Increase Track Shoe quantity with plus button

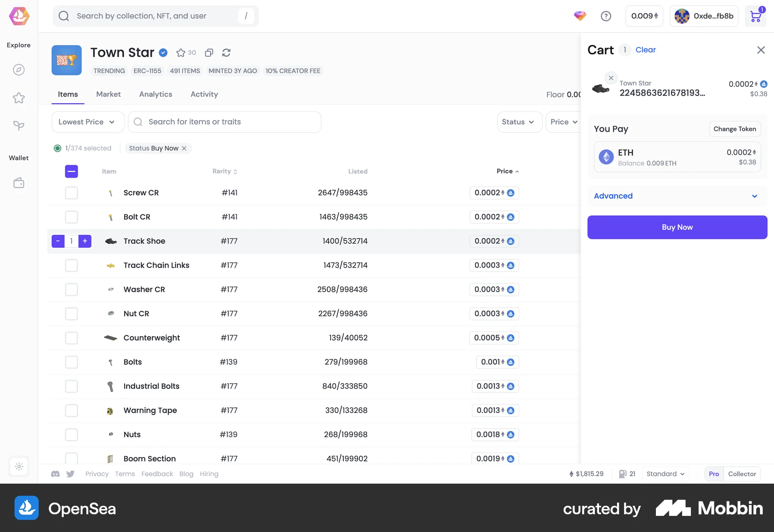pyautogui.click(x=85, y=241)
